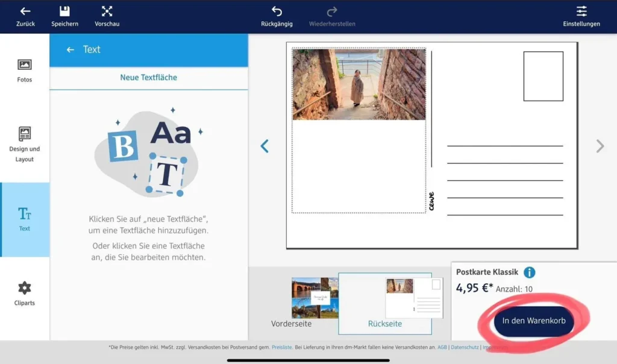
Task: Open the Cliparts sidebar panel
Action: pyautogui.click(x=25, y=293)
